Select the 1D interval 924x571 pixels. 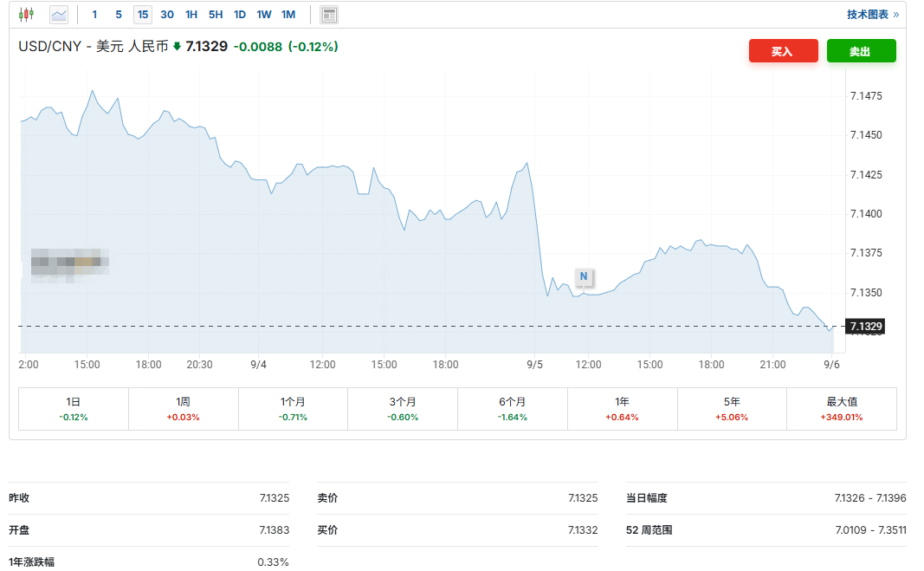[240, 15]
